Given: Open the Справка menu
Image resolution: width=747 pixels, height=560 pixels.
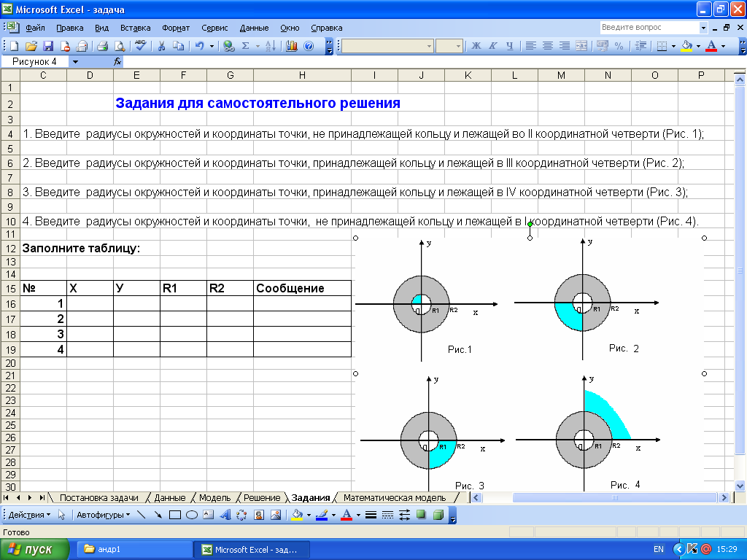Looking at the screenshot, I should tap(327, 28).
